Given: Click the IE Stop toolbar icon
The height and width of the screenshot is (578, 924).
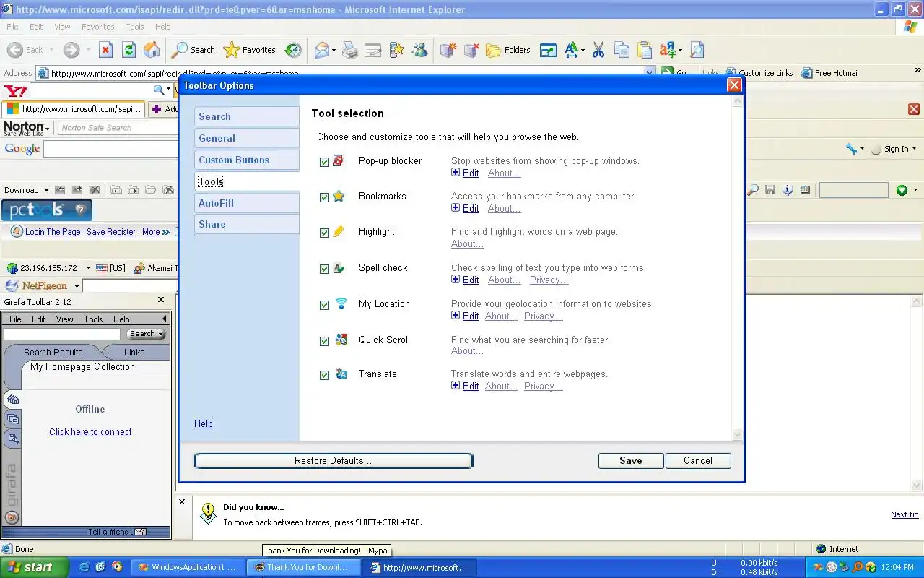Looking at the screenshot, I should (x=105, y=50).
